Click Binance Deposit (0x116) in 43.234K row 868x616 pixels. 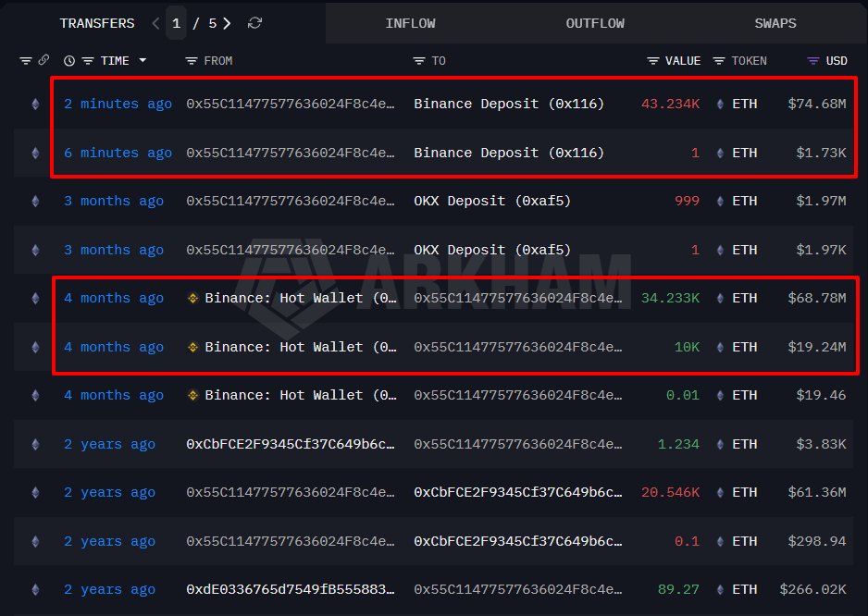tap(509, 104)
